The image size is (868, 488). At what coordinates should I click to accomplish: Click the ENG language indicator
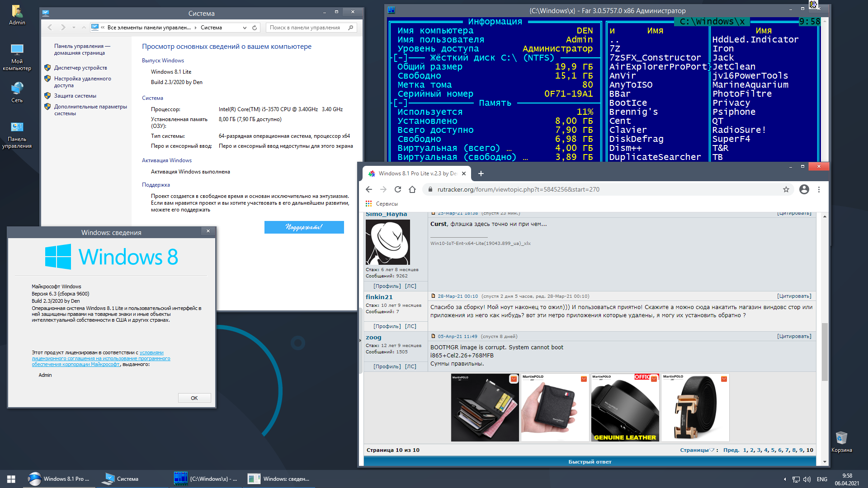pyautogui.click(x=822, y=479)
